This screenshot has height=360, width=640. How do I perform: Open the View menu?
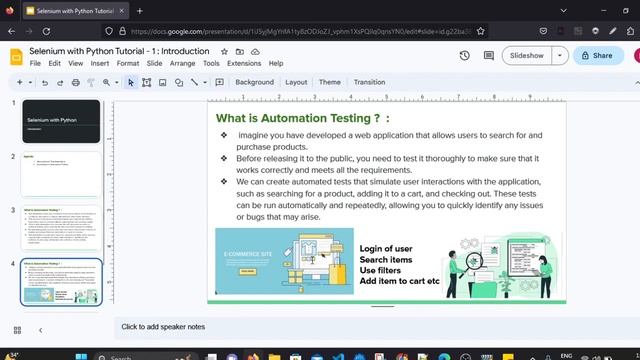pos(76,63)
